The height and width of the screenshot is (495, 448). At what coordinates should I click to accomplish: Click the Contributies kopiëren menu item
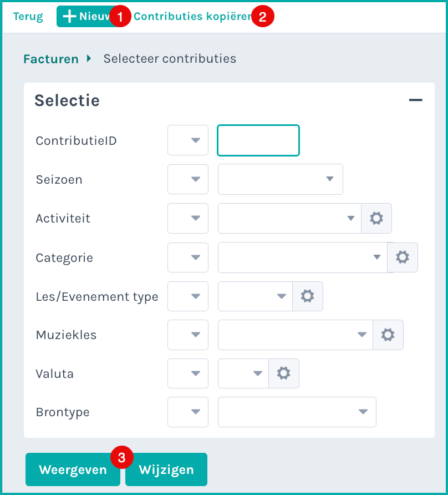click(193, 17)
